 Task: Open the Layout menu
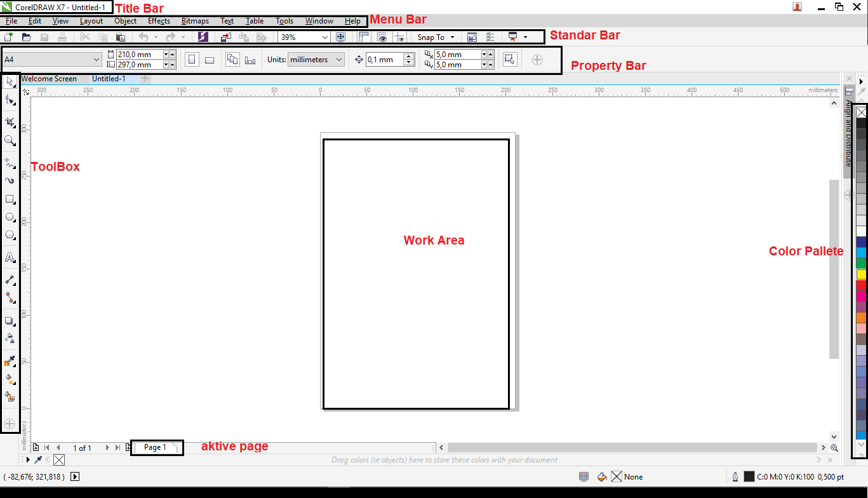click(91, 21)
